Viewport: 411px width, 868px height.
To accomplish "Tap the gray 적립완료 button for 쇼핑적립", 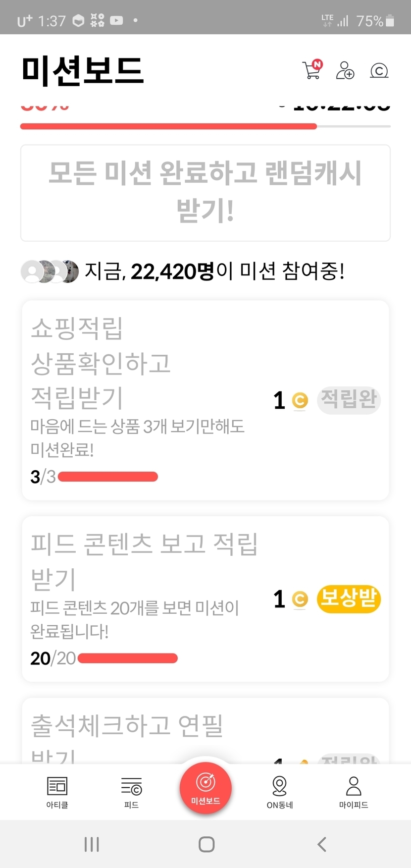I will point(349,400).
